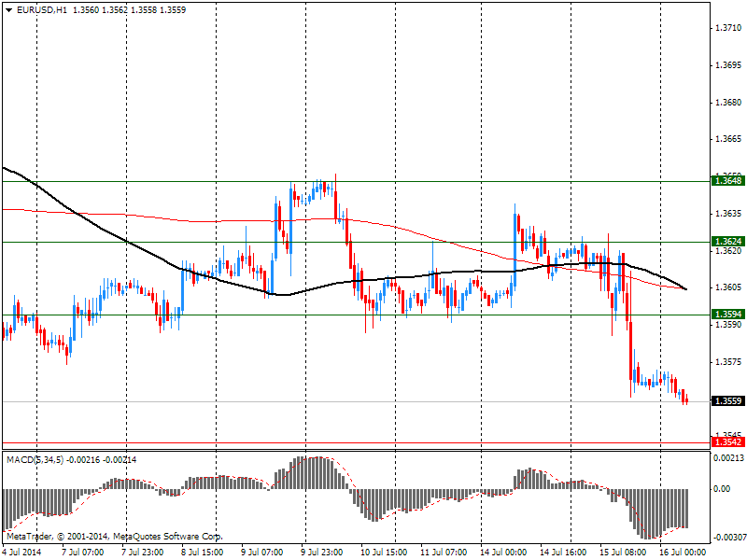Select the 9 Jul 23:00 time axis label
Viewport: 747px width, 560px height.
click(x=321, y=553)
